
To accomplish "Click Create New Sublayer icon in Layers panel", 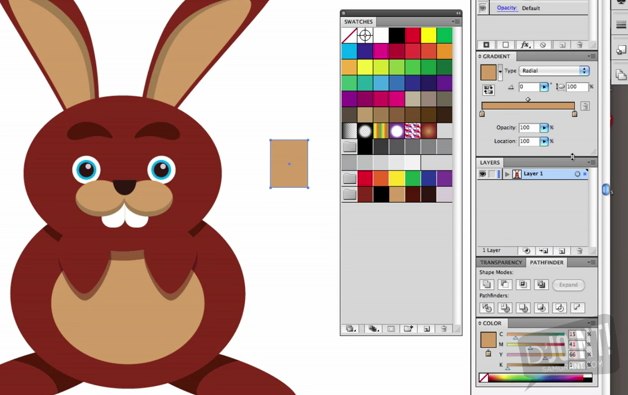I will [544, 251].
